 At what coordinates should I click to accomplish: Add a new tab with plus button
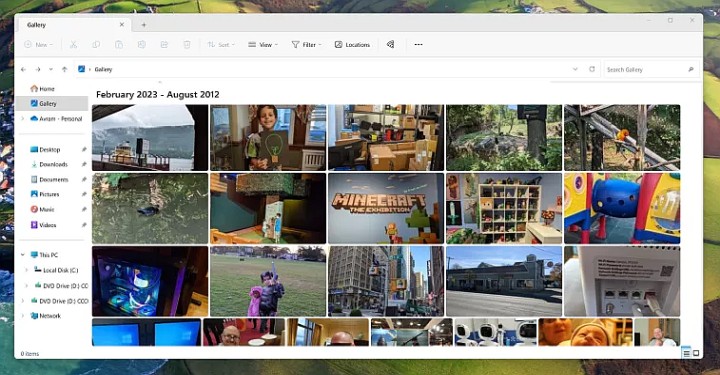[144, 25]
